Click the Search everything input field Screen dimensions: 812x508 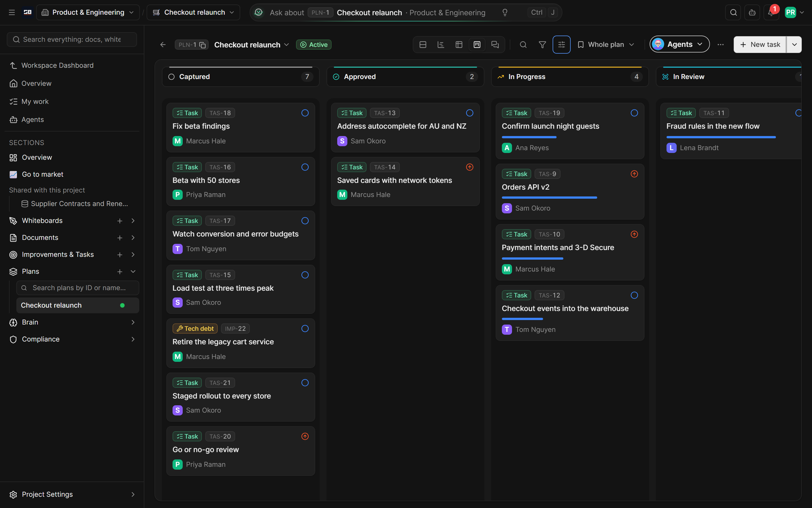72,40
